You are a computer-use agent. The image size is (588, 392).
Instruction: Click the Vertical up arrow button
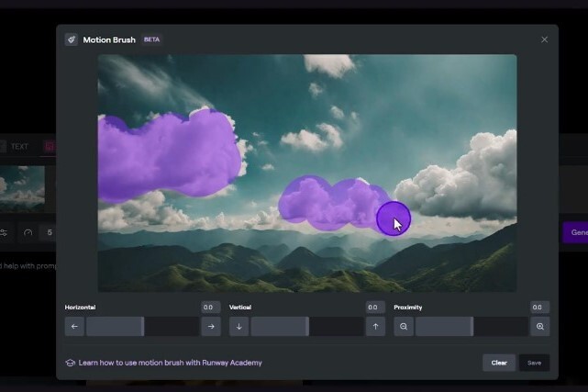(x=374, y=326)
